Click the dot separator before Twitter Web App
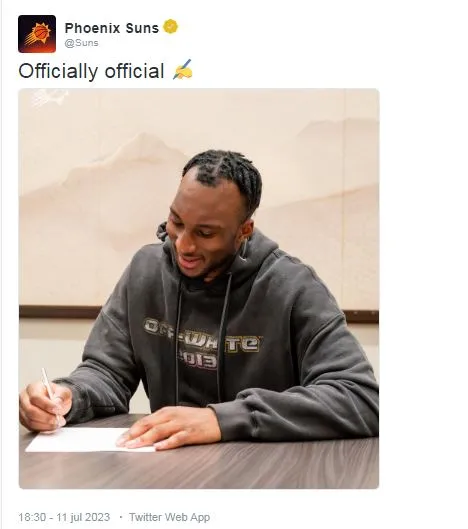Viewport: 468px width, 529px height. (x=120, y=517)
